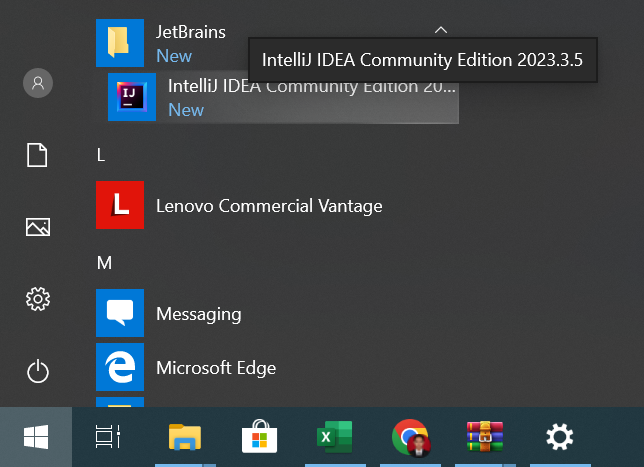
Task: Open the JetBrains folder label
Action: pos(191,32)
